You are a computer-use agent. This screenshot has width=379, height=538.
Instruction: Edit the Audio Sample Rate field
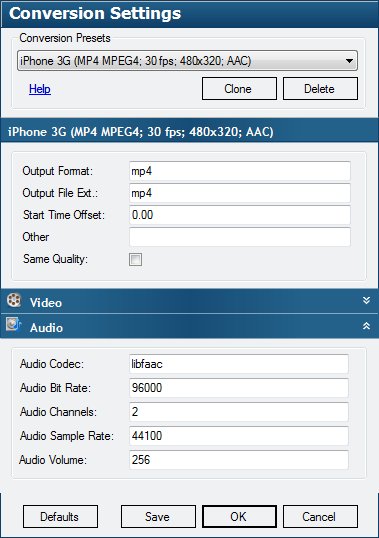tap(239, 436)
